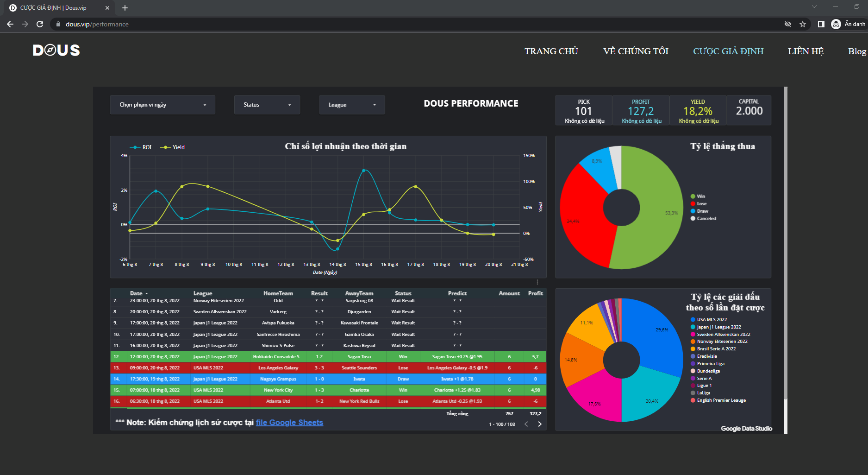Screen dimensions: 868x475
Task: Open the LIÊN HỆ menu item
Action: [x=806, y=51]
